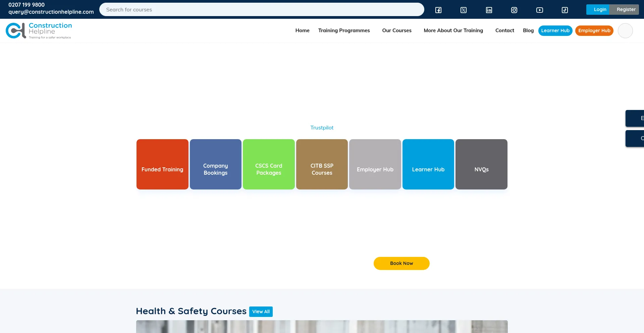Go to the Home menu item
644x333 pixels.
(302, 31)
